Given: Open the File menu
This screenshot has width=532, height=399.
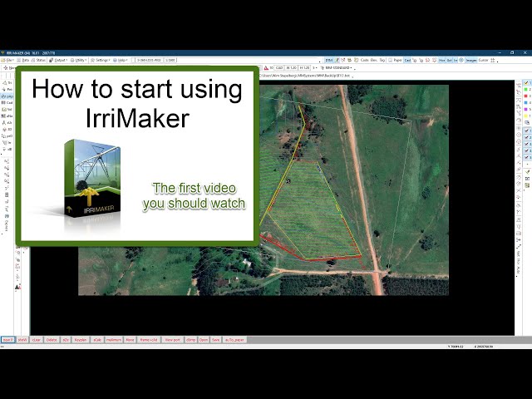Looking at the screenshot, I should click(x=7, y=60).
